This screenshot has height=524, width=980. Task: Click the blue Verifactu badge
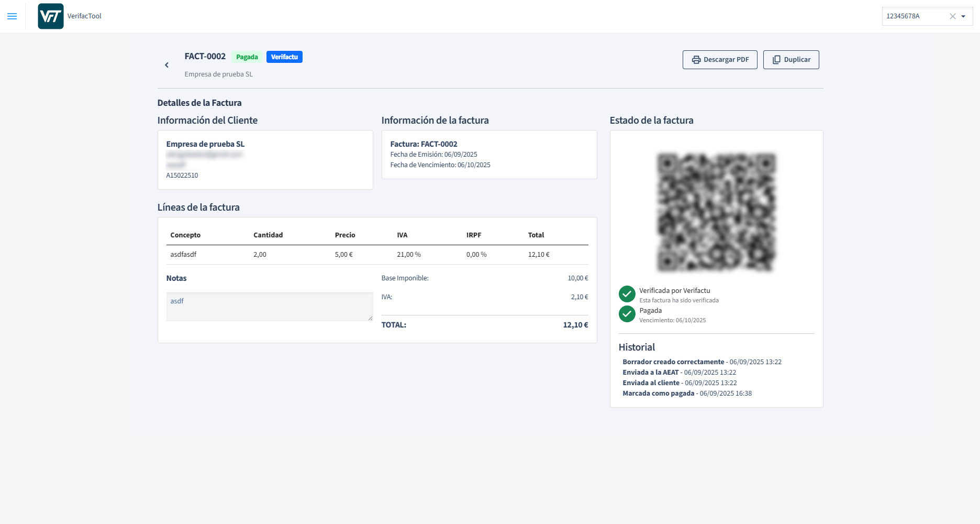click(x=284, y=57)
